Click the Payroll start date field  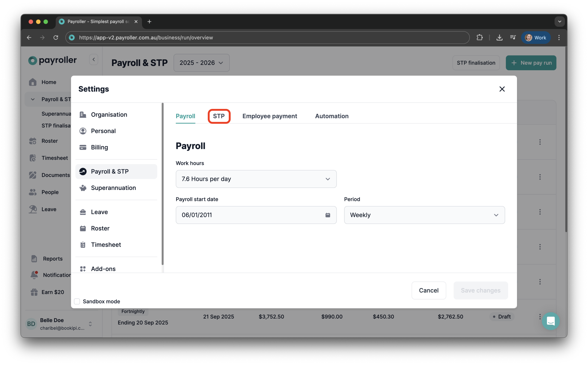coord(256,215)
